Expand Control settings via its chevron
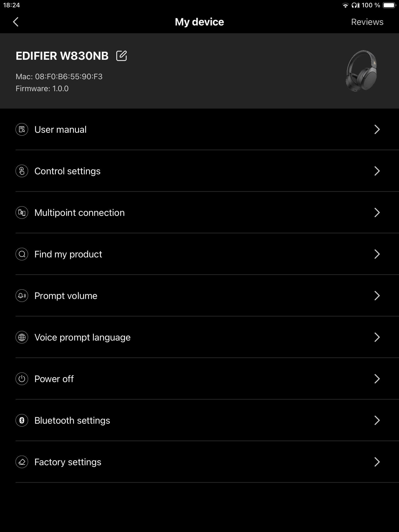Viewport: 399px width, 532px height. (x=377, y=171)
